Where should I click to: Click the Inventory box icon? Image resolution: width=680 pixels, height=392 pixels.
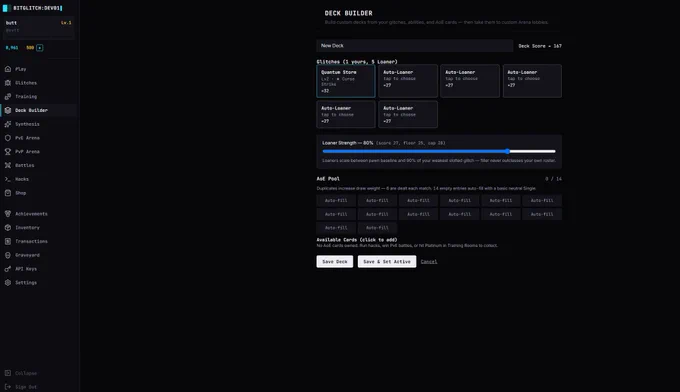[x=8, y=227]
